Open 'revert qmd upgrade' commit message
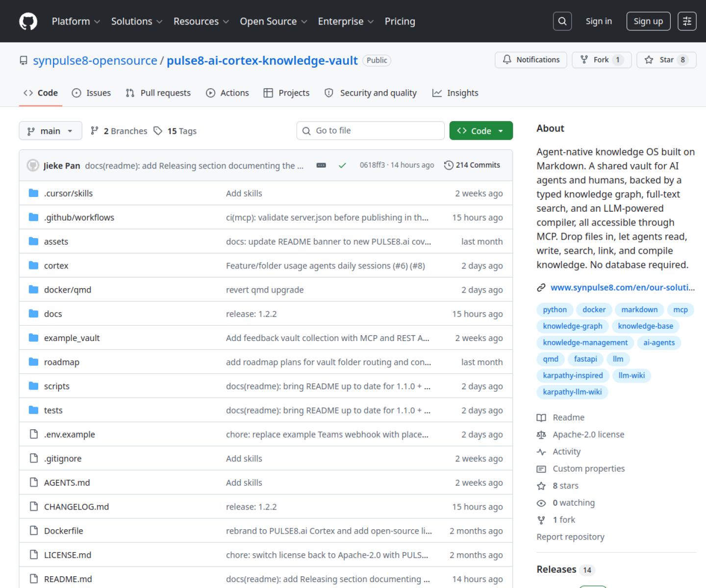Viewport: 706px width, 588px height. click(265, 290)
